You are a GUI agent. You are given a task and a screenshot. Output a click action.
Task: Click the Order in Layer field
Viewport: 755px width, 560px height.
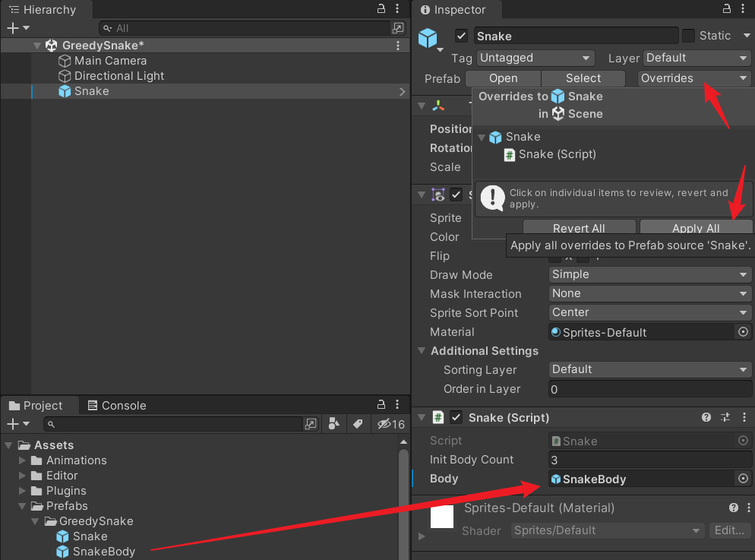tap(650, 389)
